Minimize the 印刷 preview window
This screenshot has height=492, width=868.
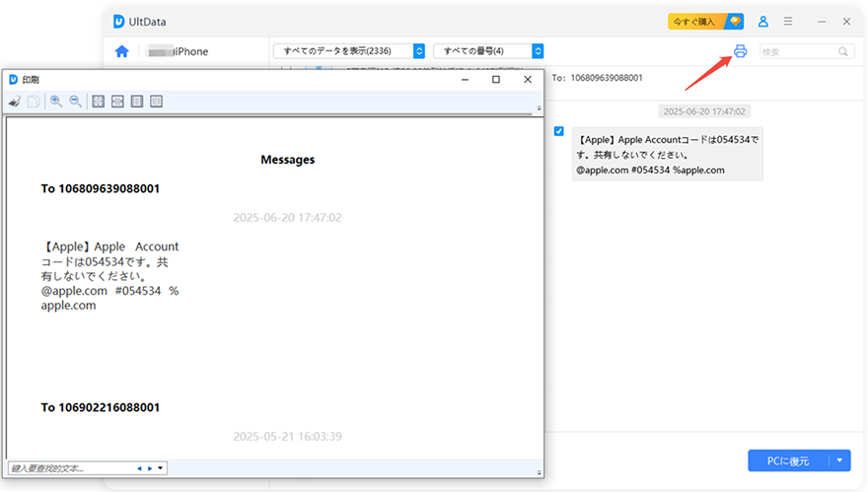[x=465, y=80]
